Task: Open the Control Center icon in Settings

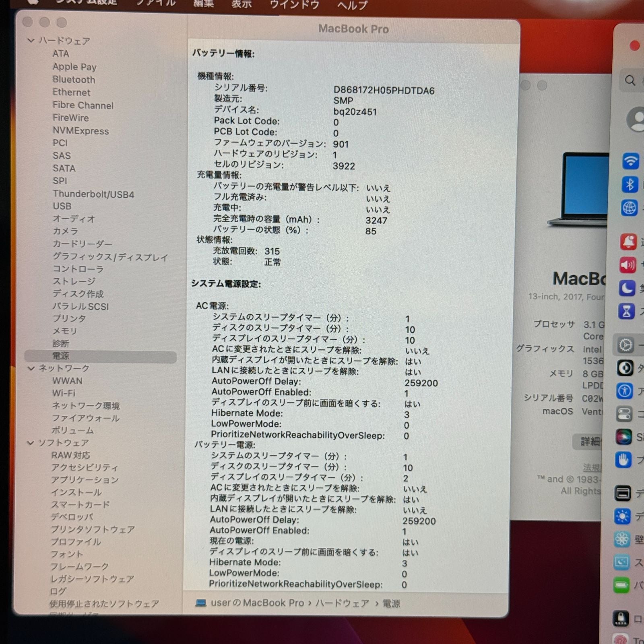Action: tap(624, 414)
